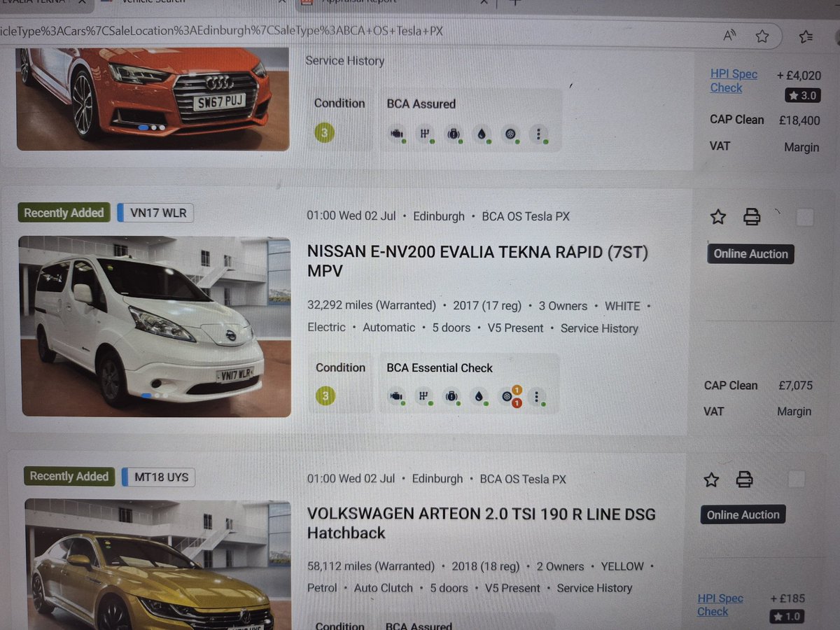Click the Nissan condition grade 3 badge
This screenshot has width=840, height=630.
point(325,397)
